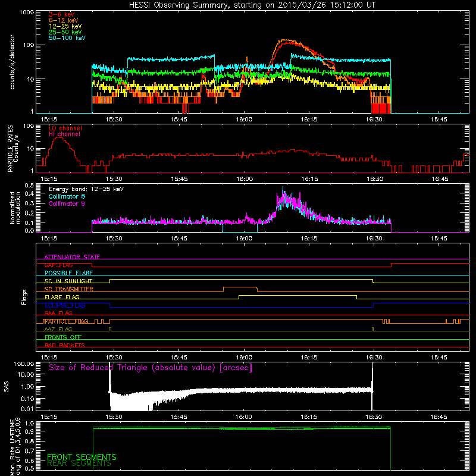The width and height of the screenshot is (476, 476).
Task: Click the modulation peak near 16:09
Action: [283, 190]
